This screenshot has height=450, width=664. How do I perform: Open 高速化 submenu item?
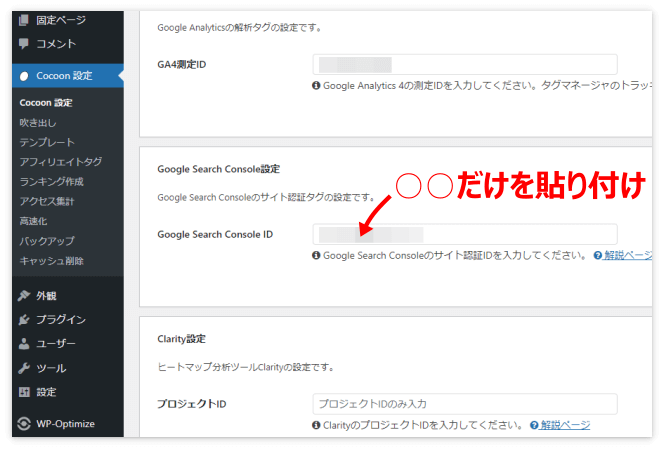pyautogui.click(x=33, y=221)
